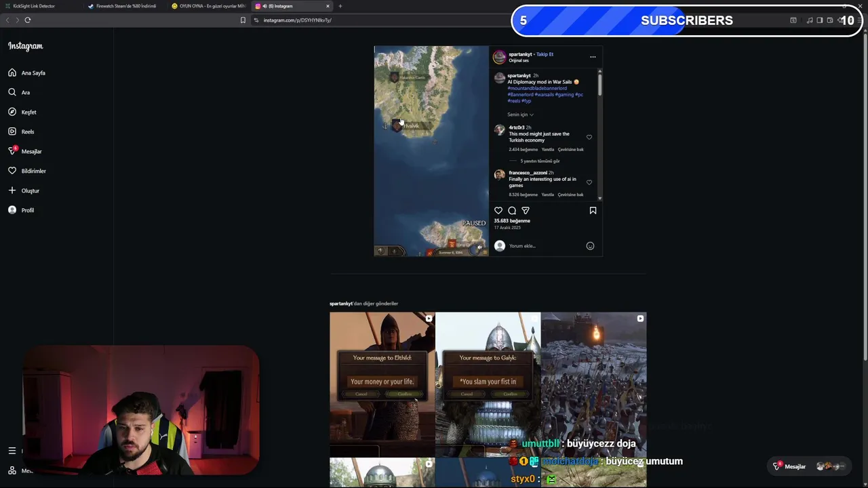Click Çevirisine bak under francesco__azzoni's comment
This screenshot has width=868, height=488.
click(571, 195)
